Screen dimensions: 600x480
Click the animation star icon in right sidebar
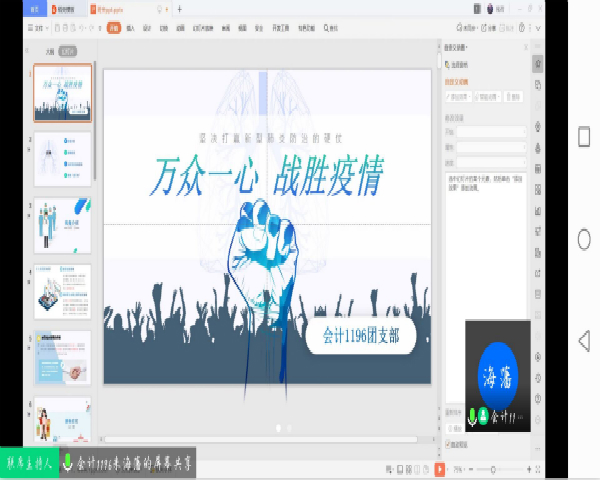[x=538, y=64]
